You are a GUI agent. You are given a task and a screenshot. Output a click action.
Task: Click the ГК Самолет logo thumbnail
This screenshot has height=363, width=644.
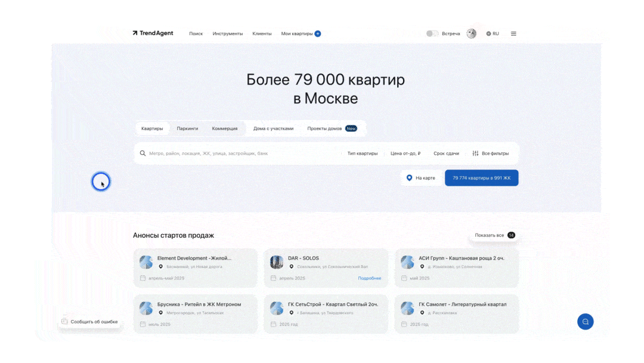point(407,308)
